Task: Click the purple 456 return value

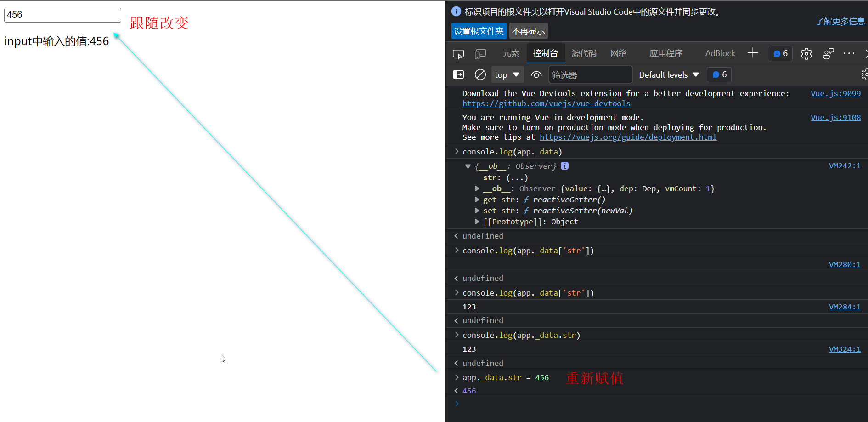Action: tap(469, 391)
